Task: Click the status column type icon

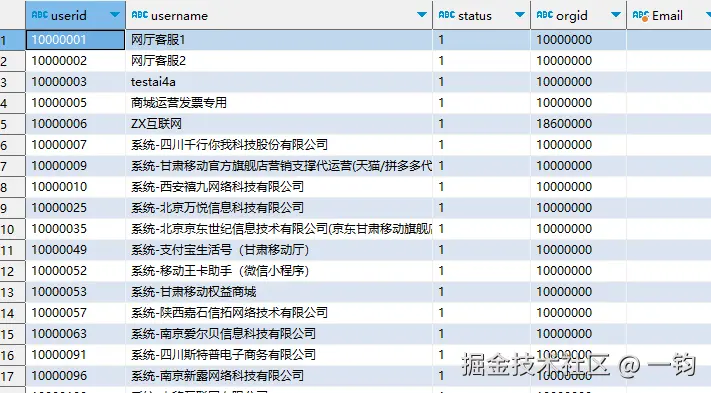Action: coord(447,15)
